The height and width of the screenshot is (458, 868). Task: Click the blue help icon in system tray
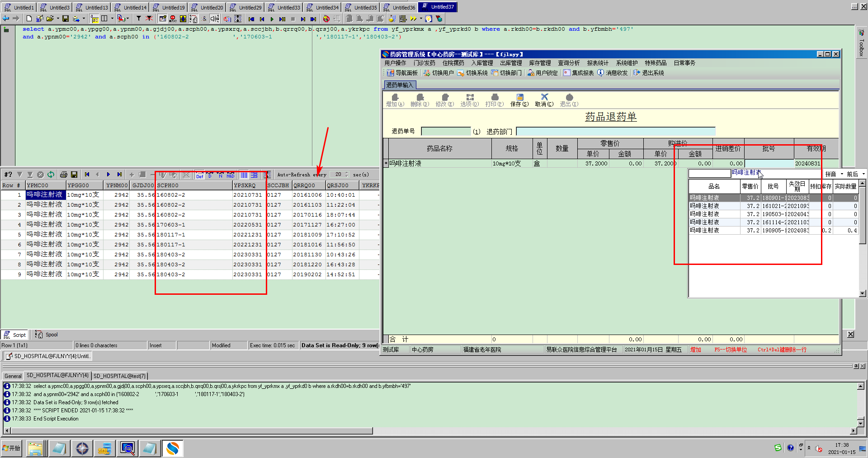pyautogui.click(x=790, y=448)
